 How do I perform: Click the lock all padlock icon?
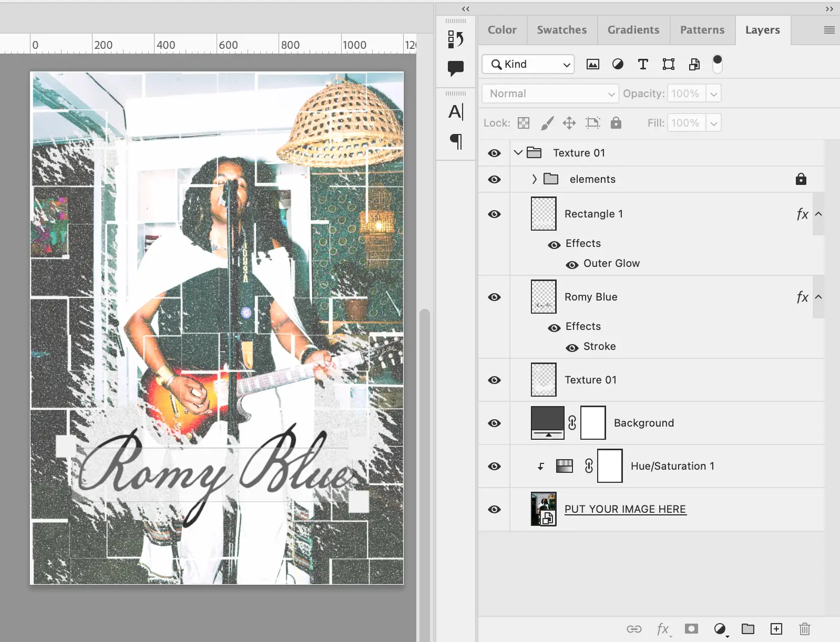[x=616, y=123]
